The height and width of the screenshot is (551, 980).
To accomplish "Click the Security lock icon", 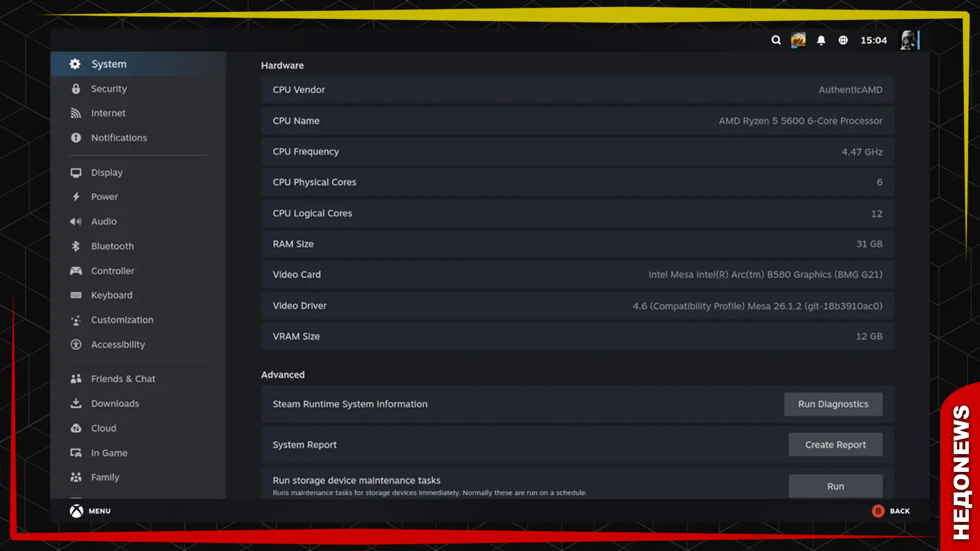I will (x=76, y=89).
